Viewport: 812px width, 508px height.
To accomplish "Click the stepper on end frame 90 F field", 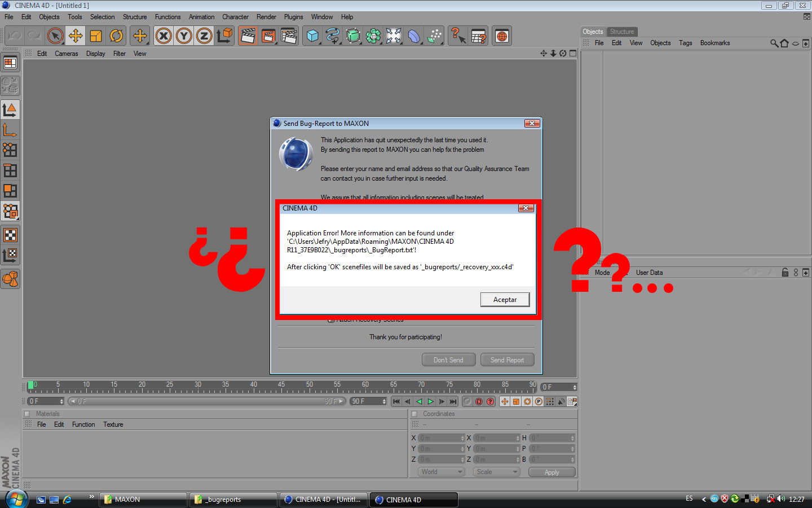I will 384,401.
